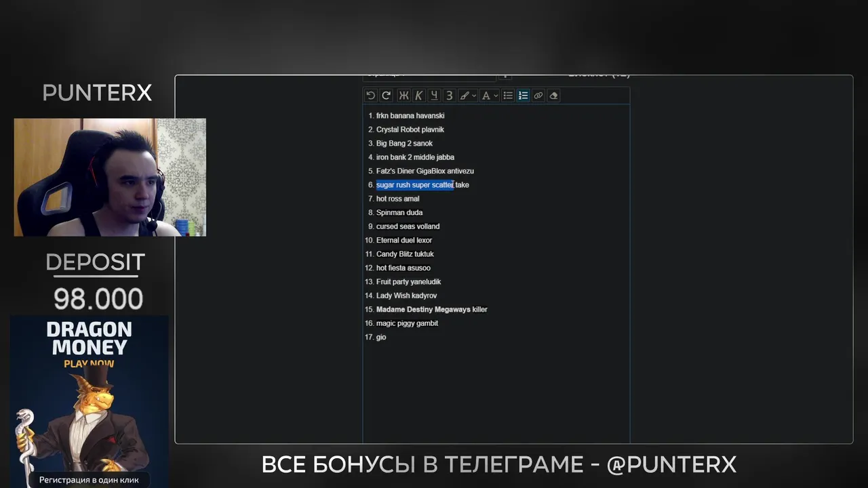Click the webcam video thumbnail
Image resolution: width=868 pixels, height=488 pixels.
pyautogui.click(x=110, y=178)
